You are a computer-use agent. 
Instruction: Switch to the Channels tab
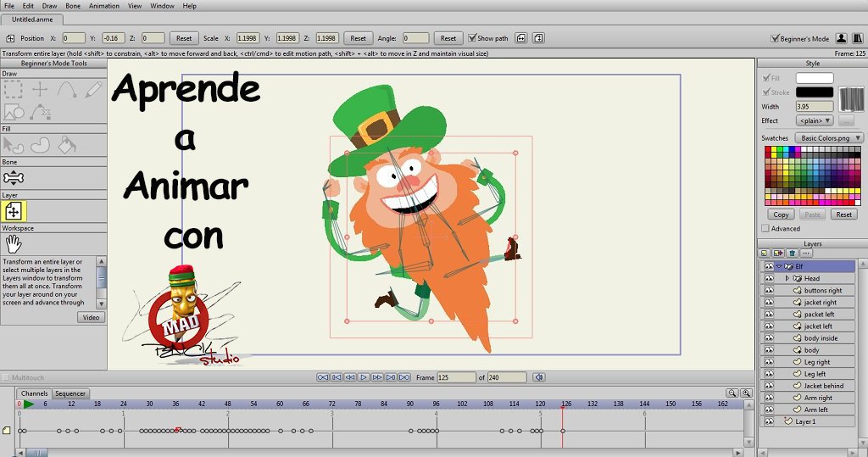click(x=34, y=393)
